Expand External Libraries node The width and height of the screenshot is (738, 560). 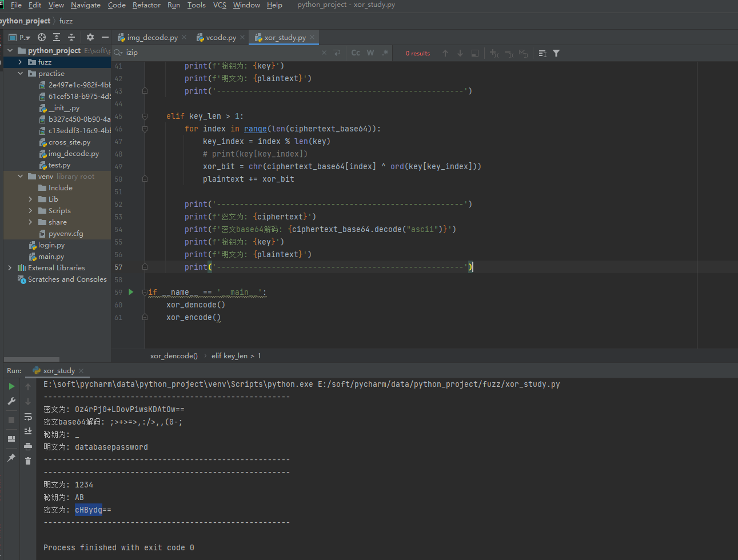coord(10,267)
